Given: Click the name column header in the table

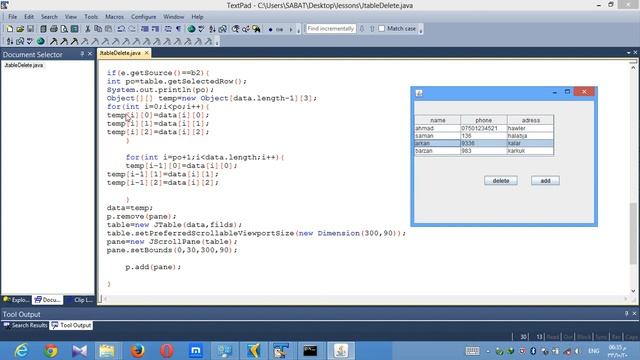Looking at the screenshot, I should pos(438,120).
